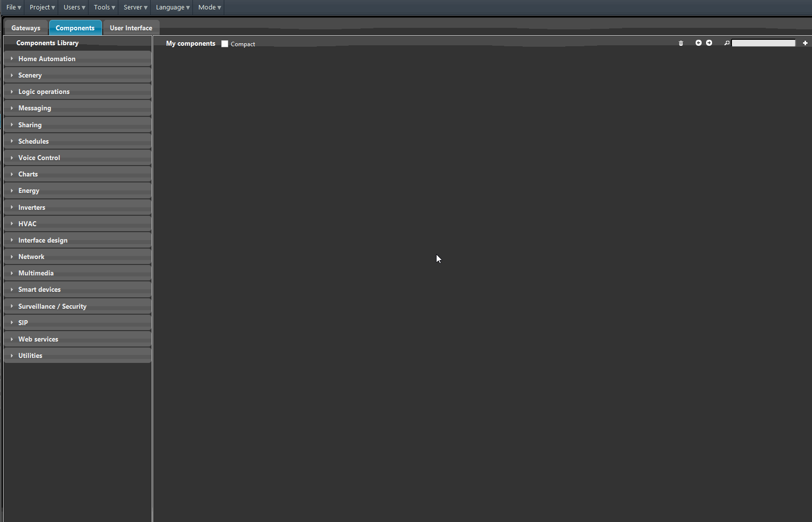Open the Project menu
The image size is (812, 522).
[x=42, y=7]
